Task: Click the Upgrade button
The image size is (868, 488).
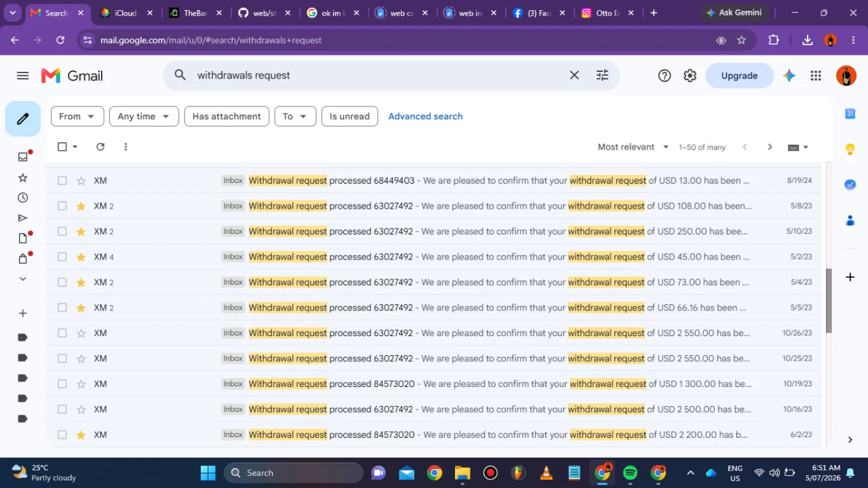Action: (x=739, y=76)
